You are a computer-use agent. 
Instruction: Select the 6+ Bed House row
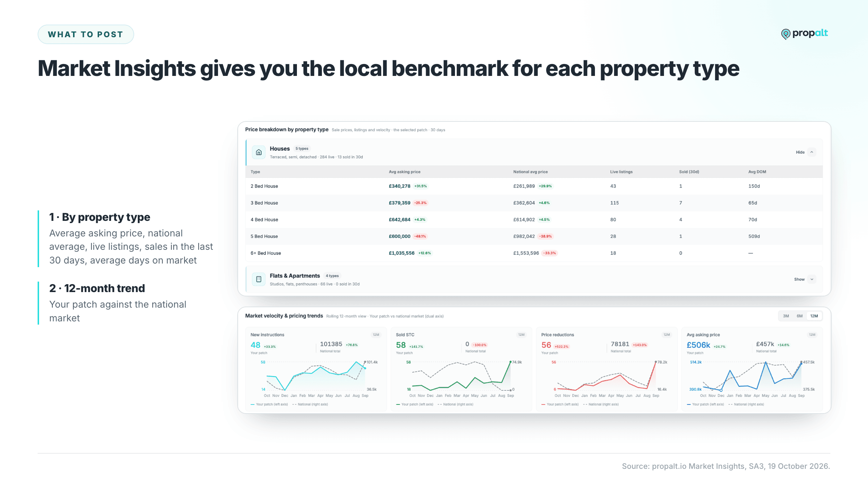coord(534,253)
